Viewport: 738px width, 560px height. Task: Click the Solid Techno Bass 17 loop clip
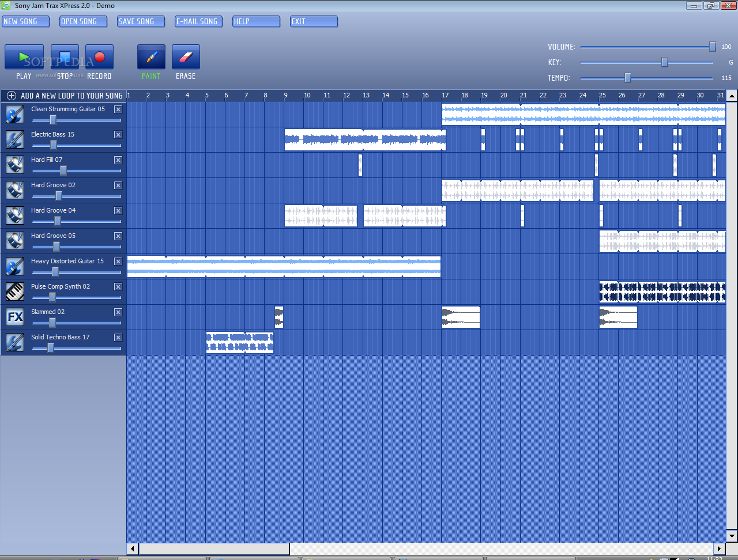coord(240,343)
